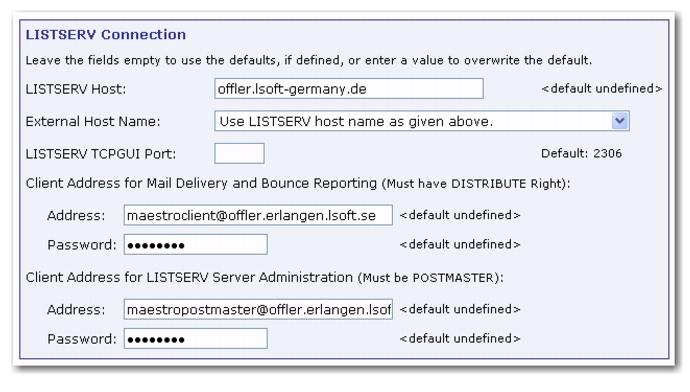This screenshot has width=690, height=392.
Task: Click the LISTSERV Connection heading
Action: [106, 35]
